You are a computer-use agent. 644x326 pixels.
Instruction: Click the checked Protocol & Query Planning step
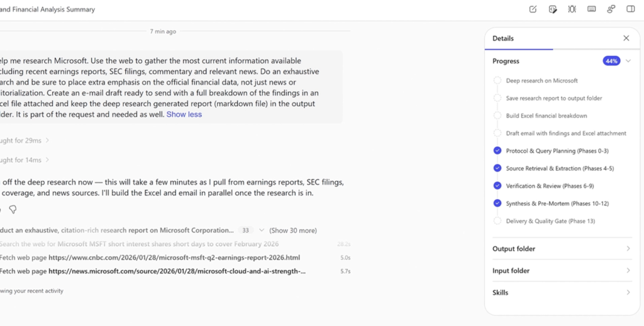[497, 151]
